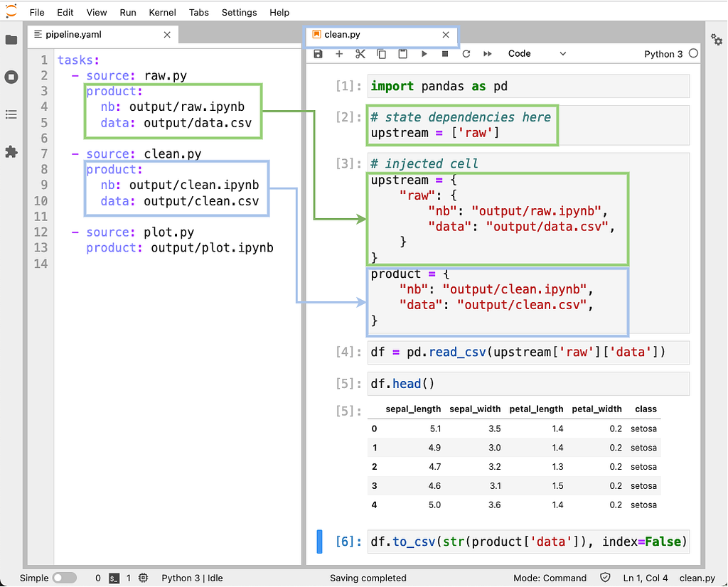The image size is (728, 587).
Task: Cut selected cell with scissors icon
Action: 360,54
